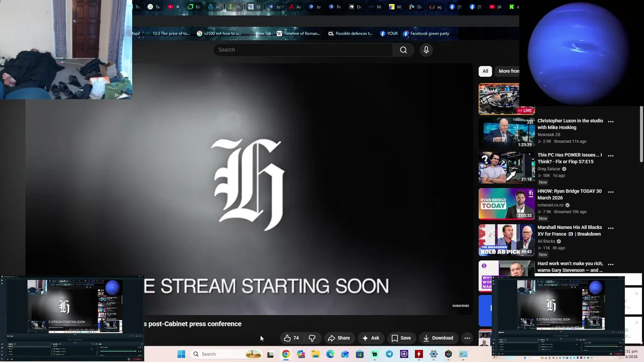Viewport: 644px width, 362px height.
Task: Like the video with thumbs-up
Action: pyautogui.click(x=291, y=338)
